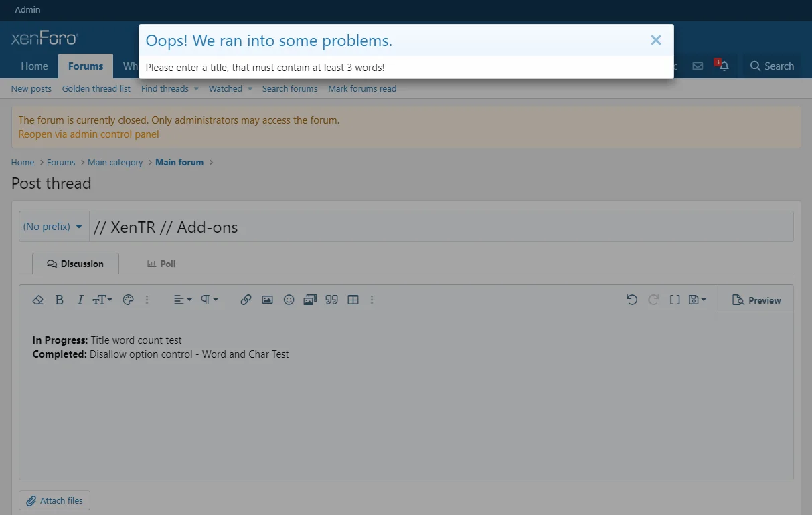The image size is (812, 515).
Task: Click into the message editor body
Action: click(x=406, y=395)
